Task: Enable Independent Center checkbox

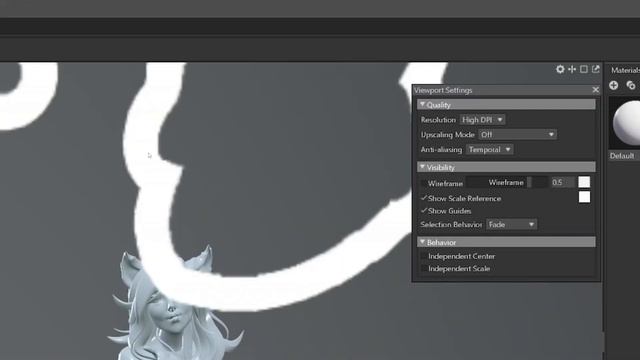Action: 424,256
